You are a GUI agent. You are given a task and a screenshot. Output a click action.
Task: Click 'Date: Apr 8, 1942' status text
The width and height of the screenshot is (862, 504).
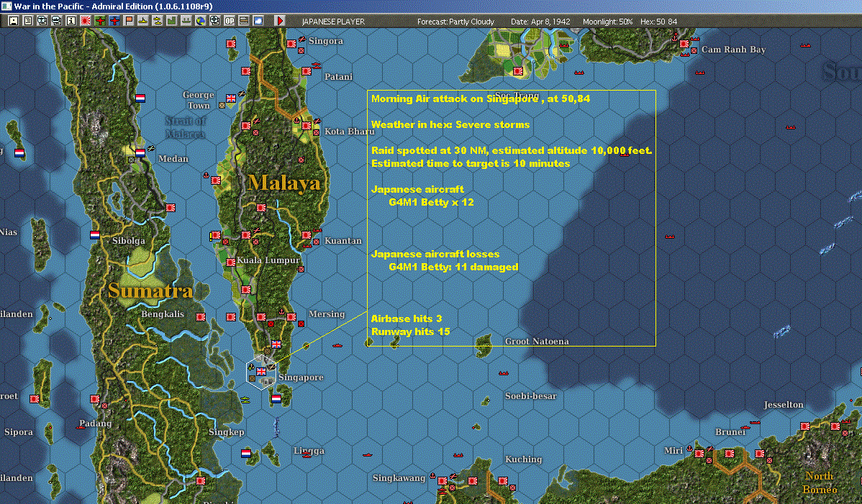tap(540, 22)
